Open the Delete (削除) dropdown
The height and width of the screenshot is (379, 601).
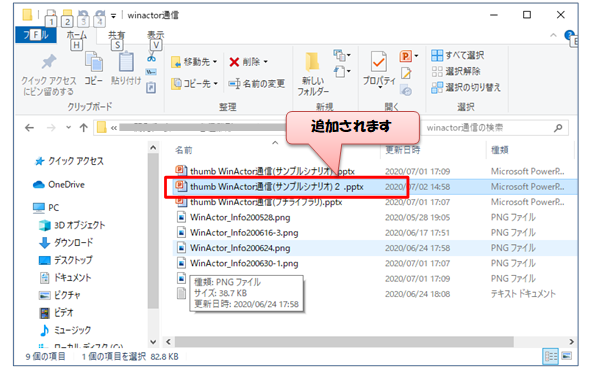248,62
